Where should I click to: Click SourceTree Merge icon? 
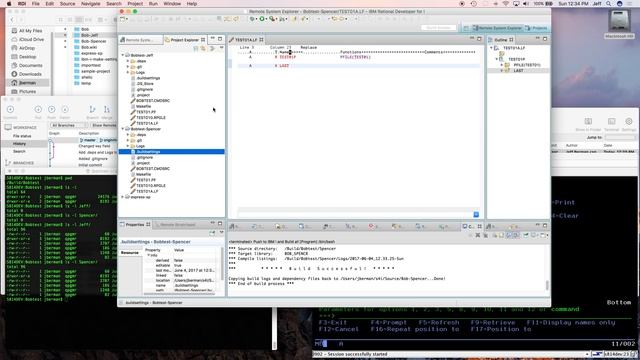107,109
